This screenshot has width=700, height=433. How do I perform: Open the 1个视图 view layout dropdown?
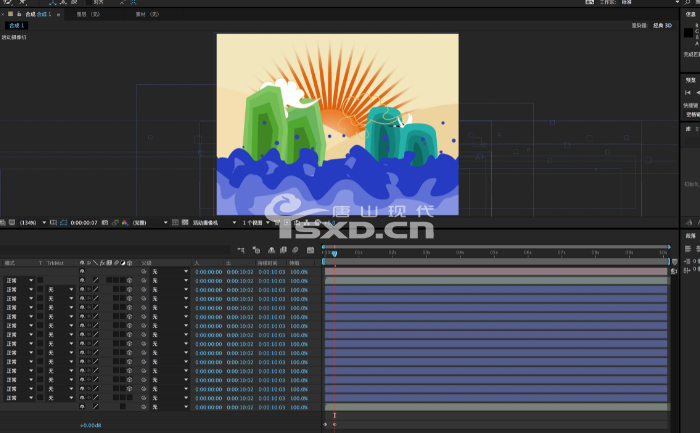click(x=256, y=222)
